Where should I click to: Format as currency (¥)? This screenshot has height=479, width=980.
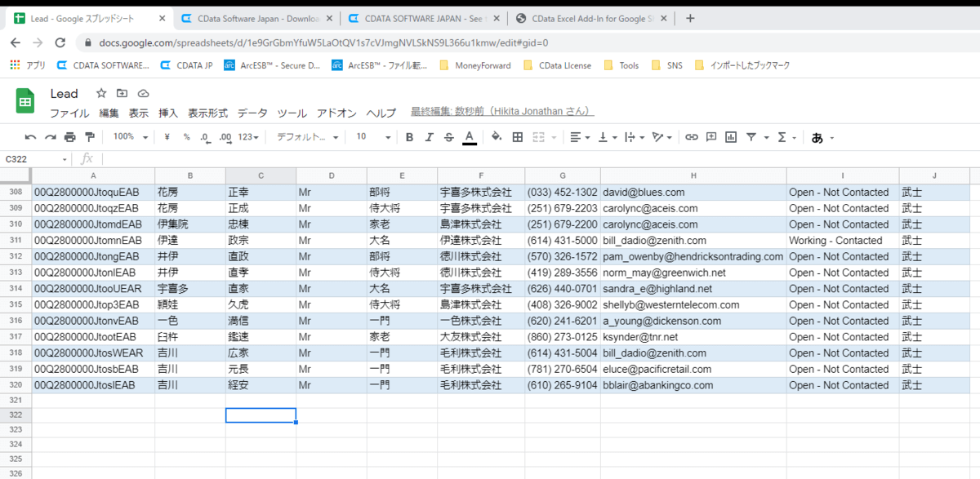coord(167,137)
